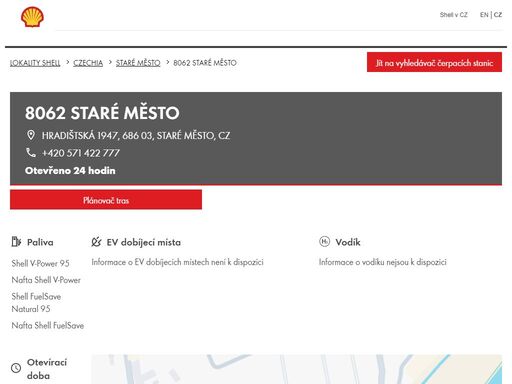
Task: Click the EV charging plug icon
Action: (x=96, y=242)
